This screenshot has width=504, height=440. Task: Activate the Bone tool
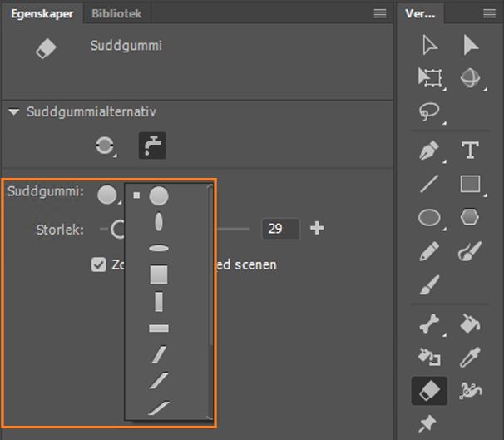tap(429, 324)
